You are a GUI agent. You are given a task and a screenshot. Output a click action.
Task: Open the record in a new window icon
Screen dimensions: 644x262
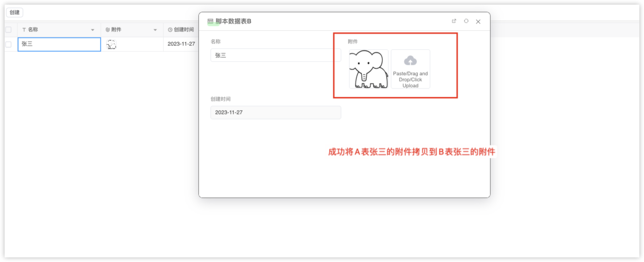[454, 21]
